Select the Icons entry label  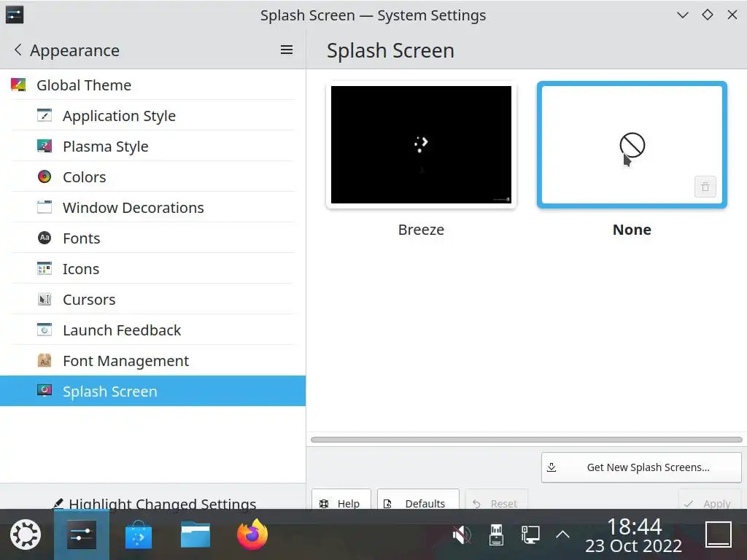click(x=81, y=269)
